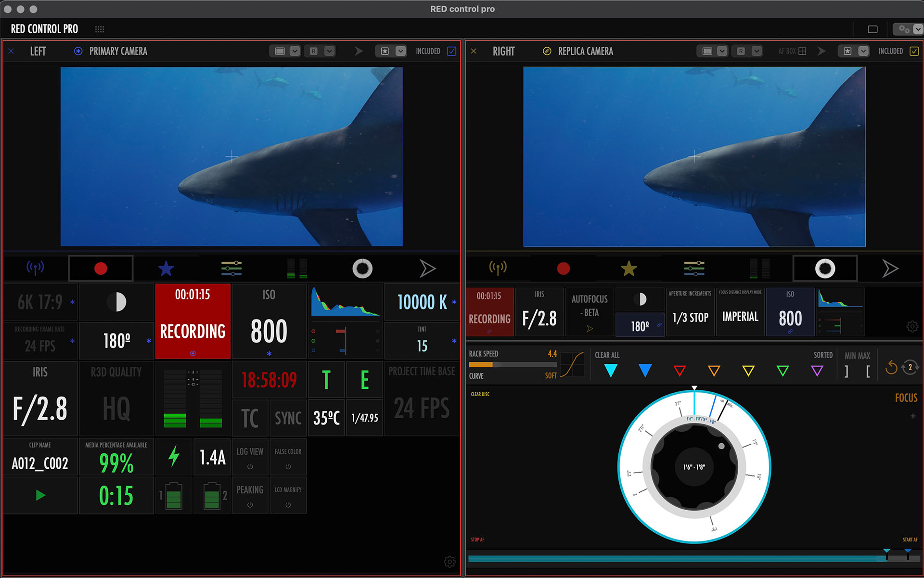Open the star preset dropdown on the RIGHT camera header
924x578 pixels.
point(863,51)
